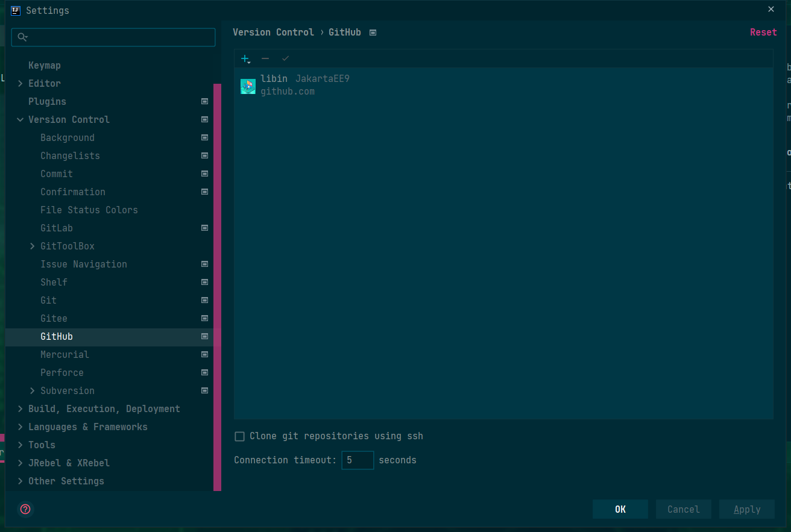Click project icon next to Version Control
791x532 pixels.
tap(204, 119)
